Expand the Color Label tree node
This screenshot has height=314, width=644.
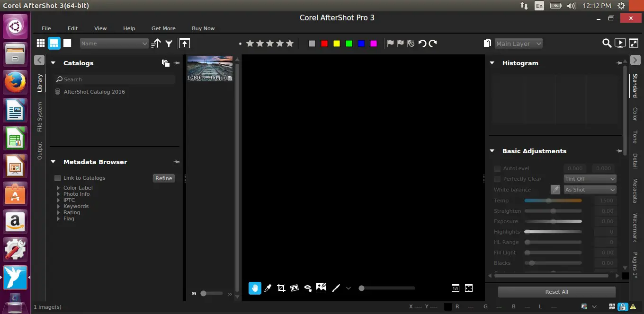click(x=58, y=188)
